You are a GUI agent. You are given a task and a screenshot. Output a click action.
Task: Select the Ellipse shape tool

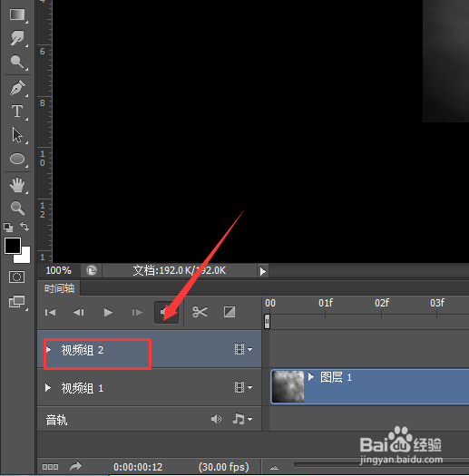[17, 159]
